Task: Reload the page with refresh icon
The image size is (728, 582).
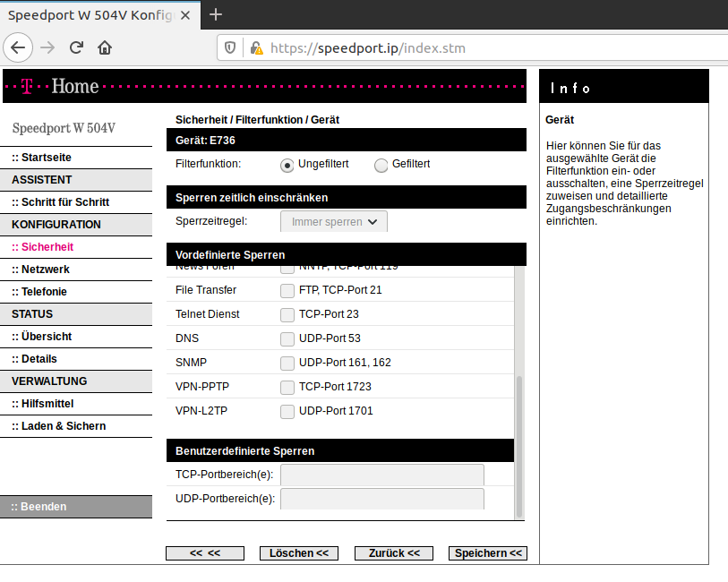Action: (x=76, y=47)
